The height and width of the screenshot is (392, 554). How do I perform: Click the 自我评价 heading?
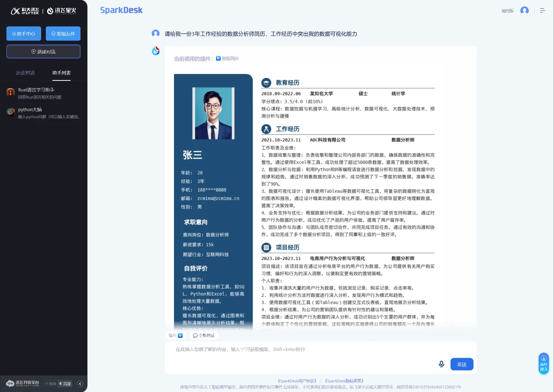[x=196, y=268]
